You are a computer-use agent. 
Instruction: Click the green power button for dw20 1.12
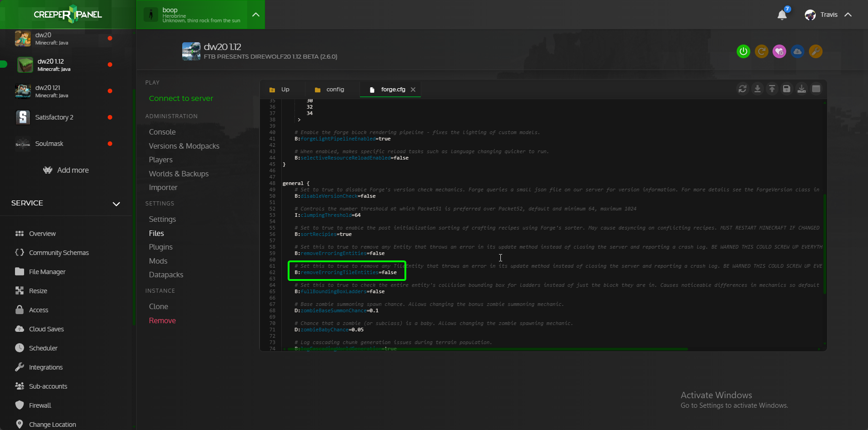[743, 51]
